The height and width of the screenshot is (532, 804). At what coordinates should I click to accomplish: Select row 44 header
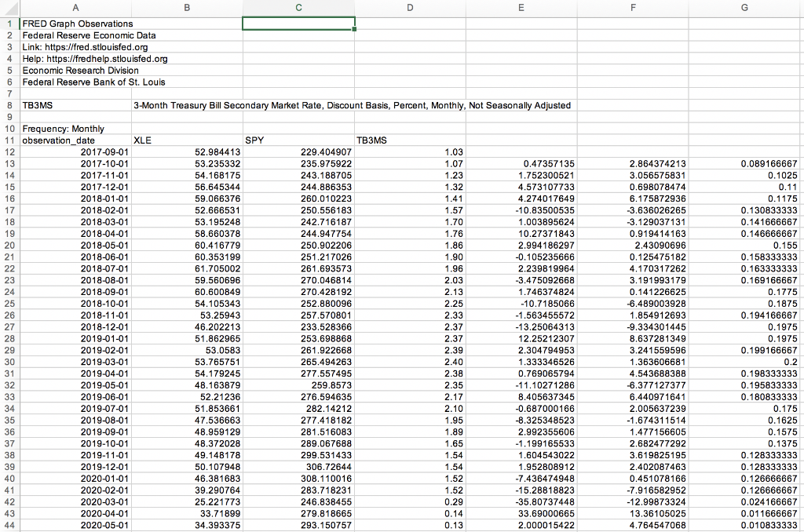(9, 527)
